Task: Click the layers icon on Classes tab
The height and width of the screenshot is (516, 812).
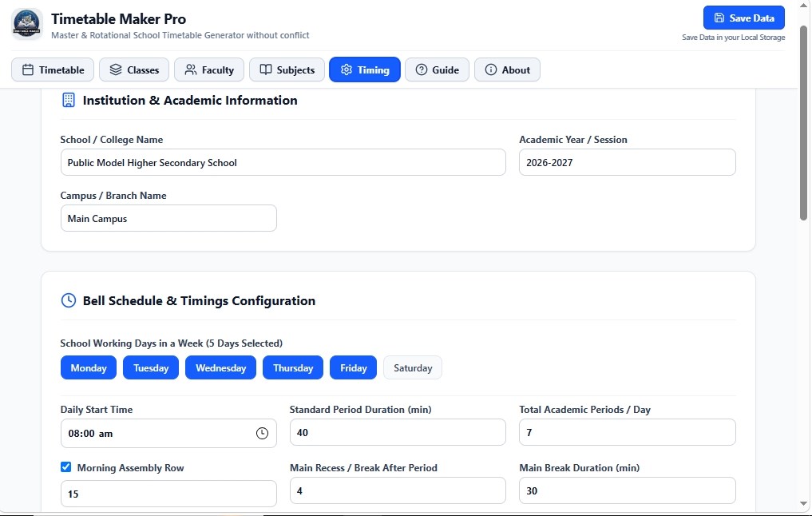Action: click(x=116, y=70)
